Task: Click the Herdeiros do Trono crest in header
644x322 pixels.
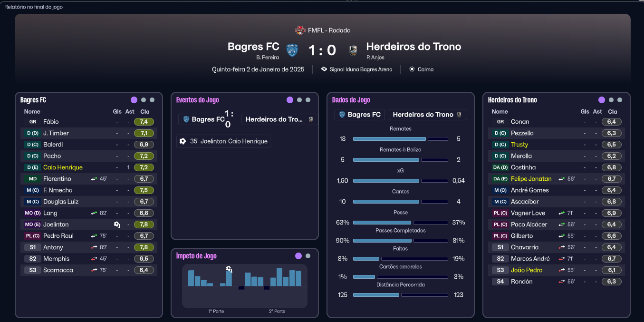Action: (353, 50)
